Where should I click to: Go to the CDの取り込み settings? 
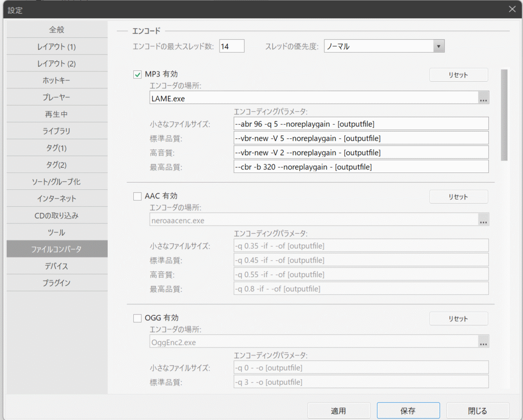(57, 215)
